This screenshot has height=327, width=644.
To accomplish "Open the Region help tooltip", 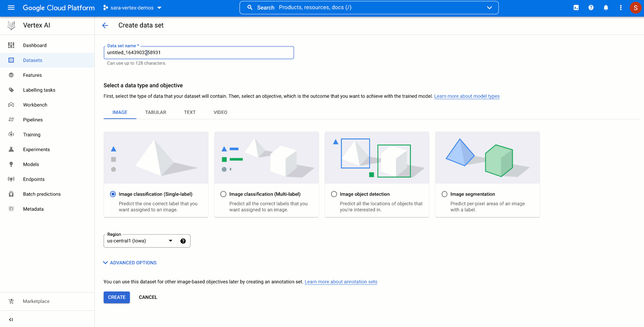I will (x=183, y=241).
